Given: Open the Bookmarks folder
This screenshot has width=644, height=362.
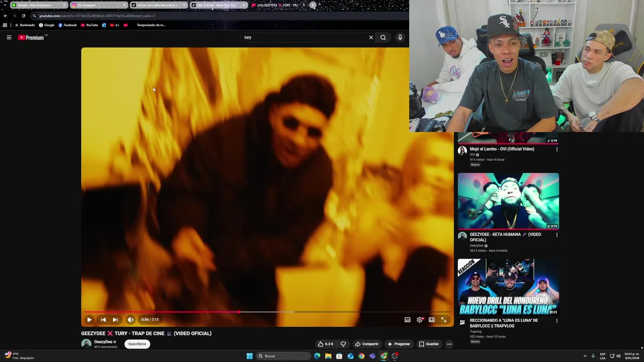Looking at the screenshot, I should click(x=25, y=25).
